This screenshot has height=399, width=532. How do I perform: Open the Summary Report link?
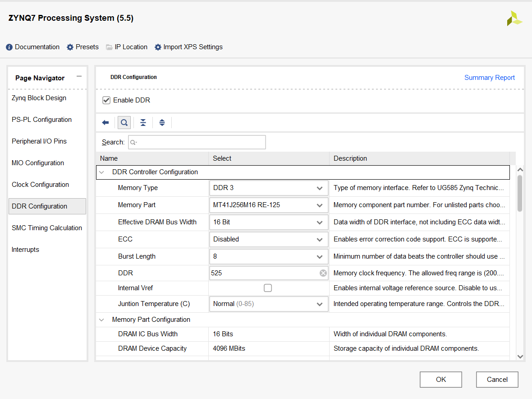(x=489, y=78)
